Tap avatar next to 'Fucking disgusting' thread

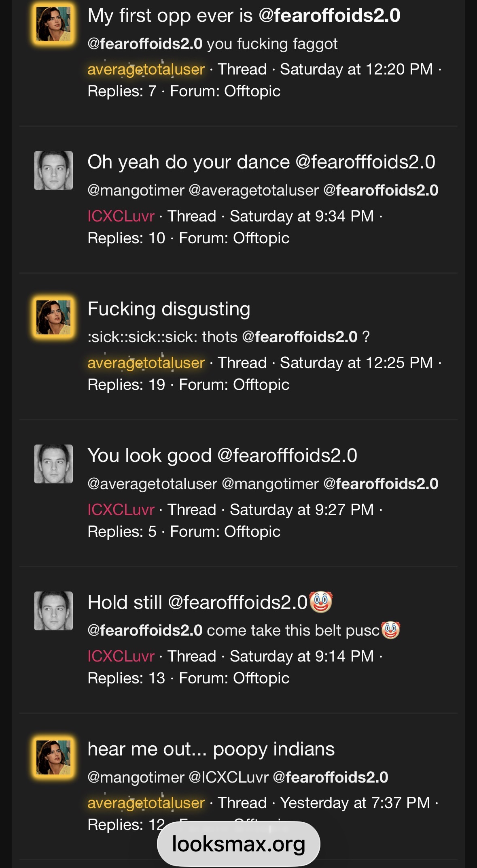(53, 317)
